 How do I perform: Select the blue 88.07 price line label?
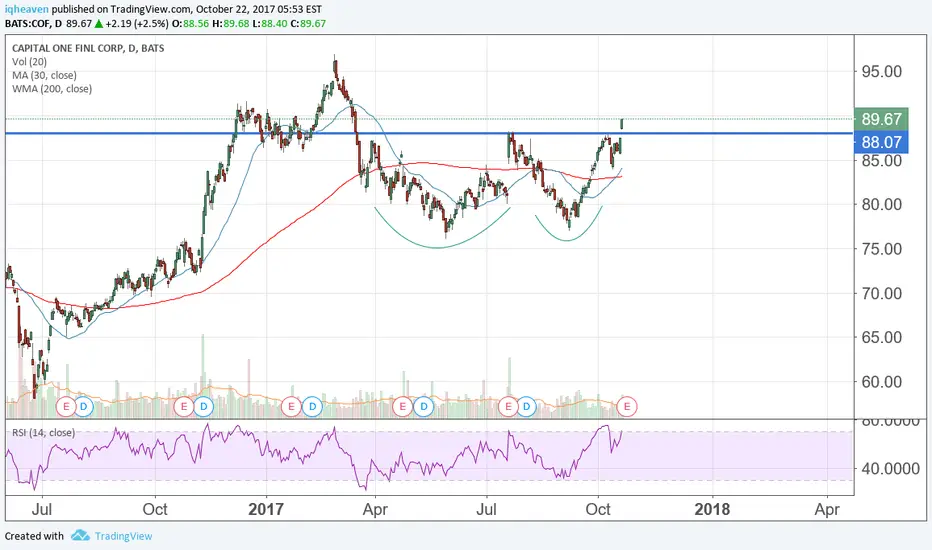[881, 142]
